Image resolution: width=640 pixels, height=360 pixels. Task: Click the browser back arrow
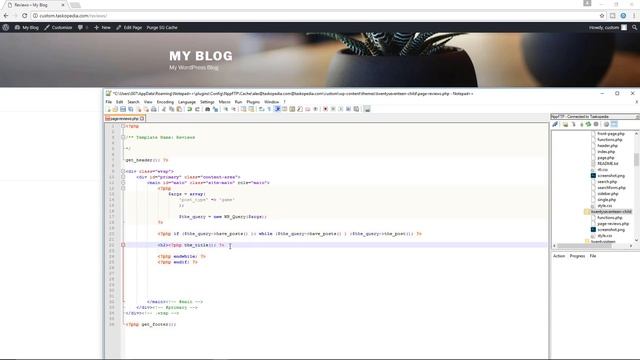point(6,16)
